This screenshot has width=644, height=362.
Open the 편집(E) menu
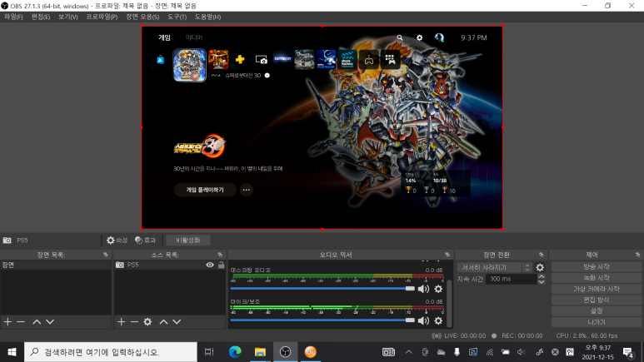click(41, 17)
